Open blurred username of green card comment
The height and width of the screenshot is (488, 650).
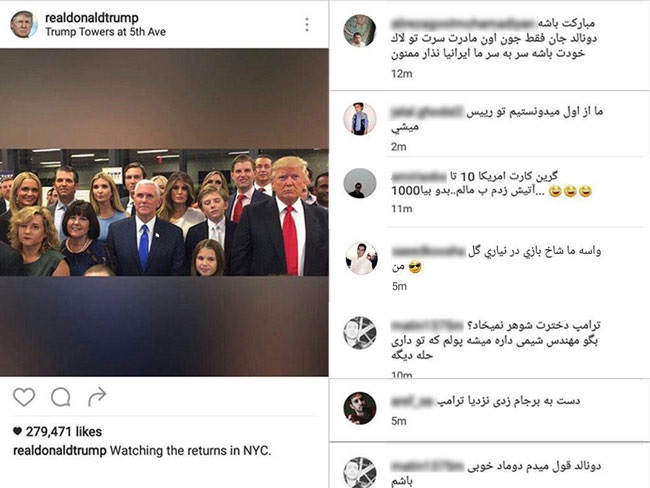point(419,176)
